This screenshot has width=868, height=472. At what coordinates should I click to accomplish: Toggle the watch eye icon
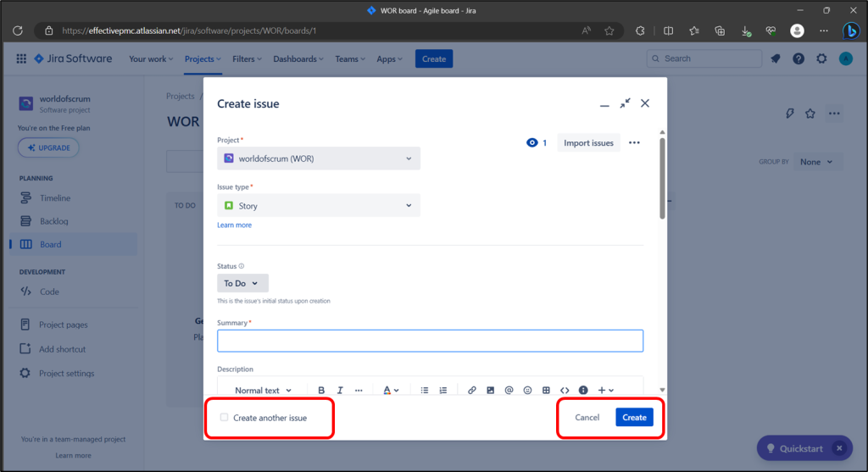pyautogui.click(x=532, y=142)
